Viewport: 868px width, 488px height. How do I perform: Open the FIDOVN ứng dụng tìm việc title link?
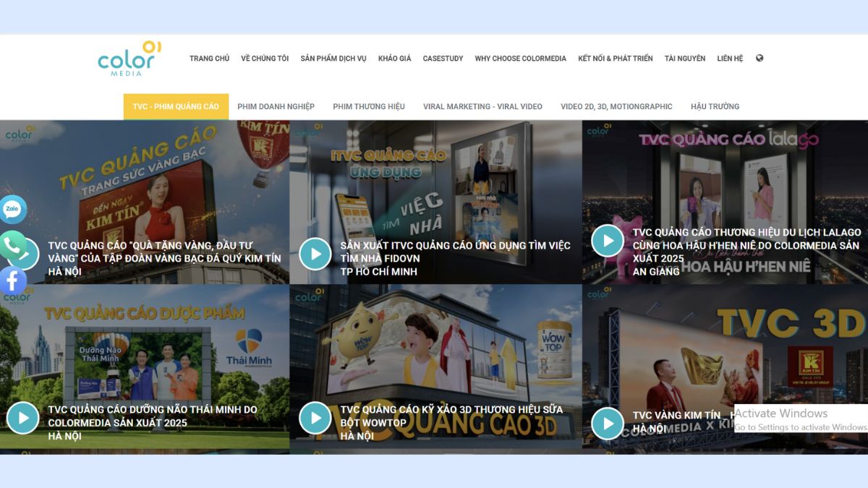coord(455,252)
